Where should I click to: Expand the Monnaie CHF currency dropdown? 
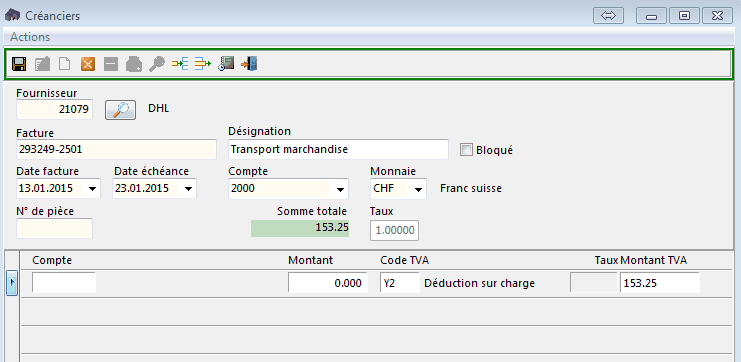coord(418,190)
